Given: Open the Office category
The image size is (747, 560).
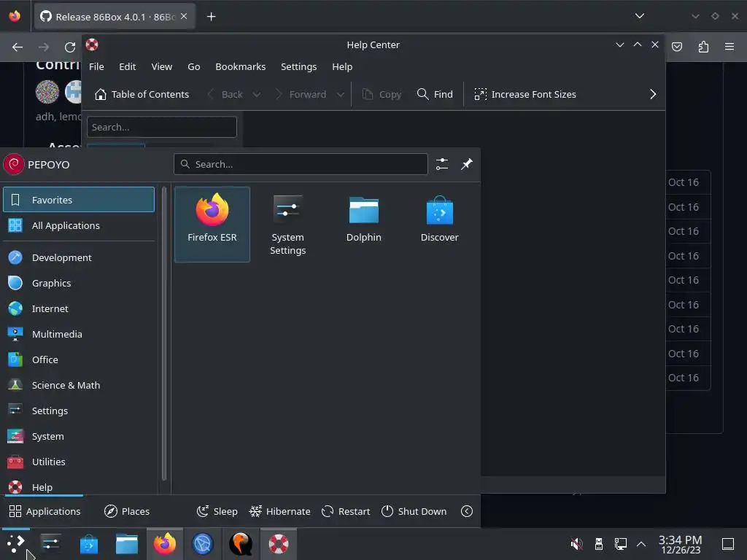Looking at the screenshot, I should 79,359.
